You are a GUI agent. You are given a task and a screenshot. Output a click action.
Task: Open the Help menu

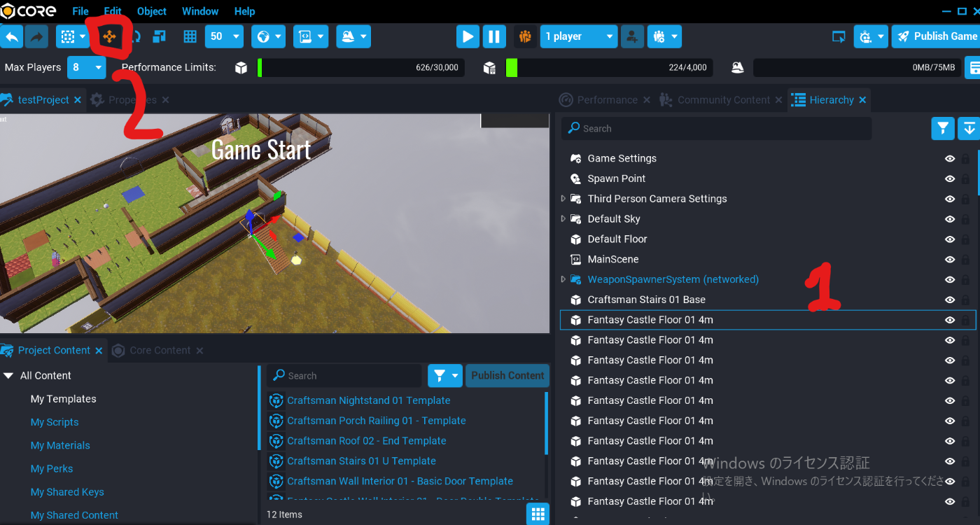[x=244, y=11]
